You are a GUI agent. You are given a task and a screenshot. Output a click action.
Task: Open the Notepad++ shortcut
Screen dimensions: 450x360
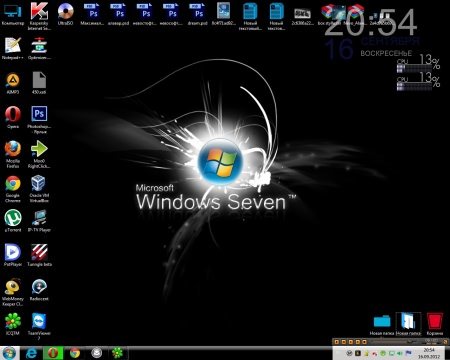point(13,49)
